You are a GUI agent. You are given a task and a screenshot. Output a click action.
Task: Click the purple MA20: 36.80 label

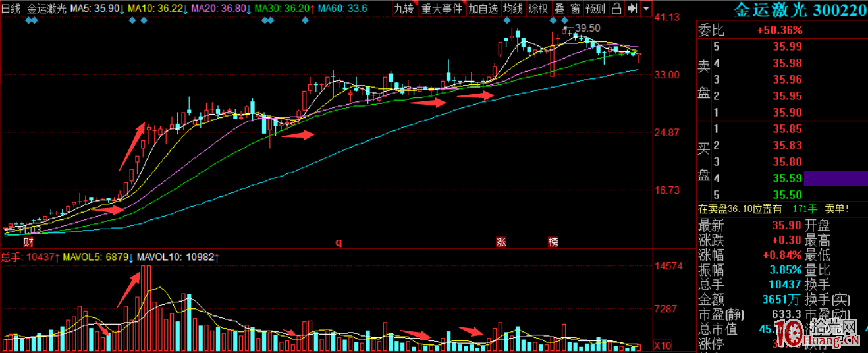point(219,9)
